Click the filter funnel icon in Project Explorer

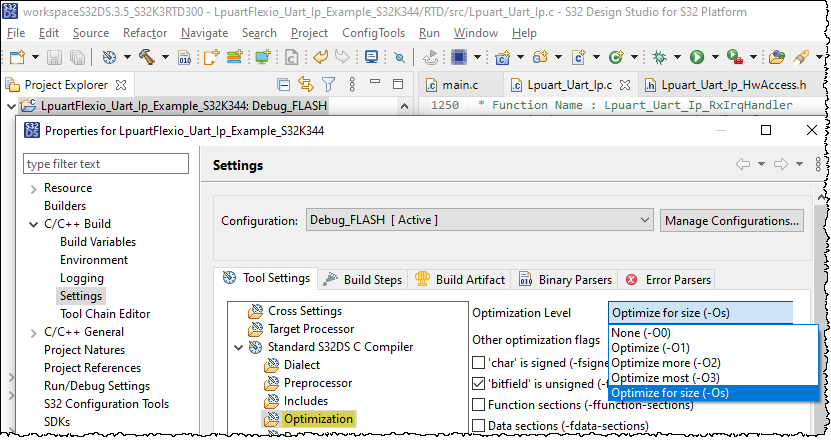click(x=327, y=85)
